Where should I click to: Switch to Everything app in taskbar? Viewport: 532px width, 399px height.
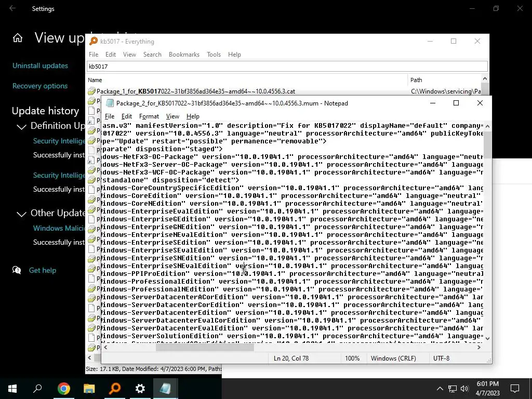(115, 389)
